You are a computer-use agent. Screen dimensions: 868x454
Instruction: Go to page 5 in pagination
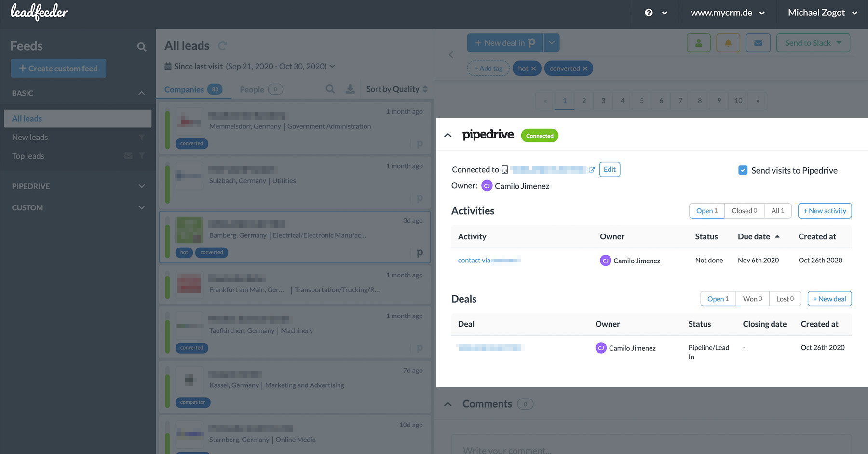tap(642, 101)
